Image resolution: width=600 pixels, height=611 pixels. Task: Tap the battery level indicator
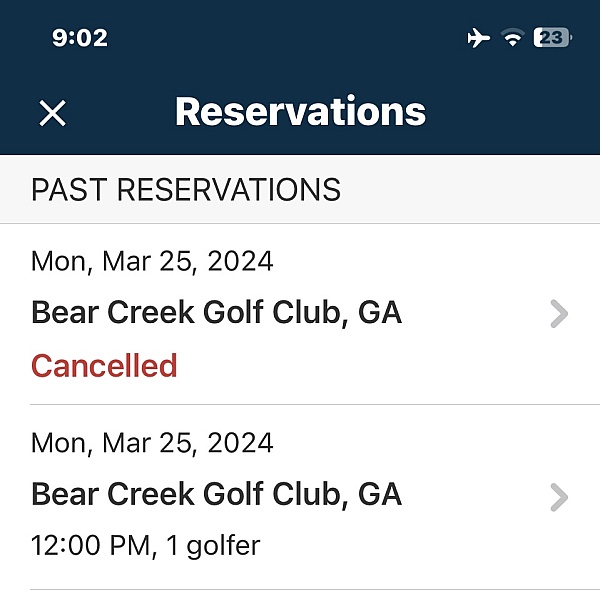(x=552, y=38)
